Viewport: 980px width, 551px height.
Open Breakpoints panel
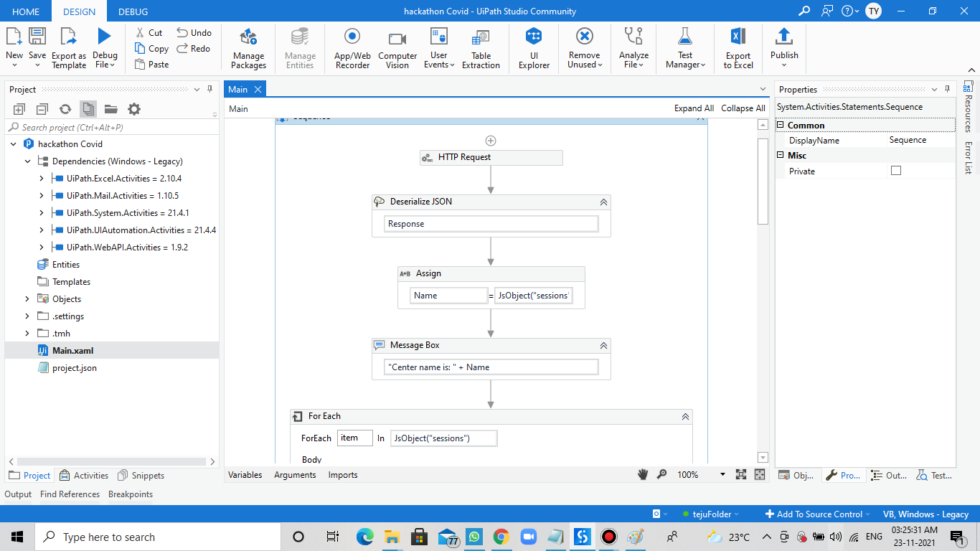click(x=131, y=494)
